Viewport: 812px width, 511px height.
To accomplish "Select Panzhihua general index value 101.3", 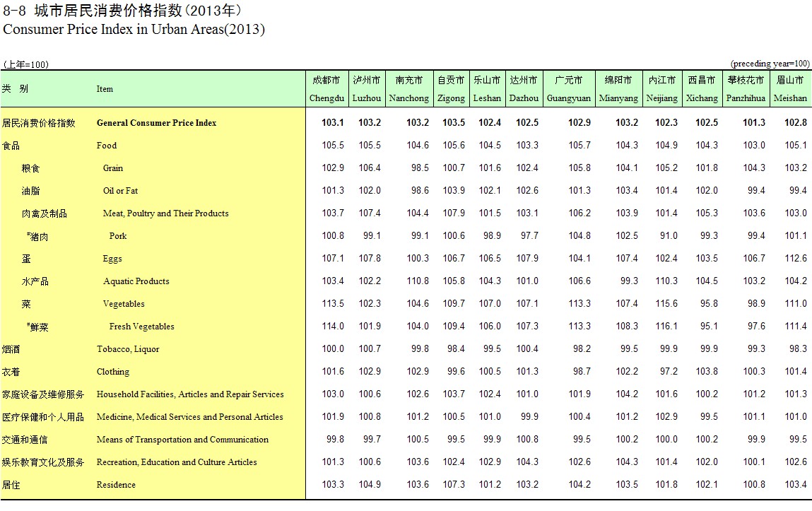I will [753, 123].
